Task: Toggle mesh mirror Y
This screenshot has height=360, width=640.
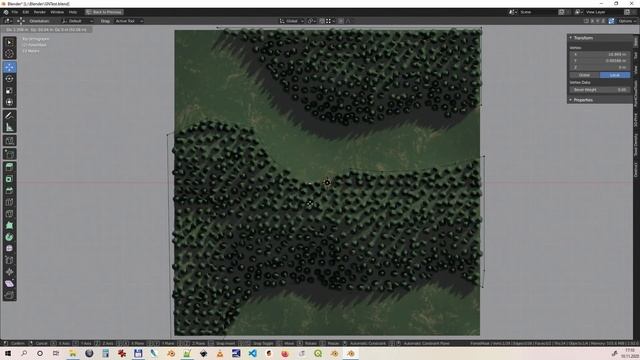Action: pos(598,21)
